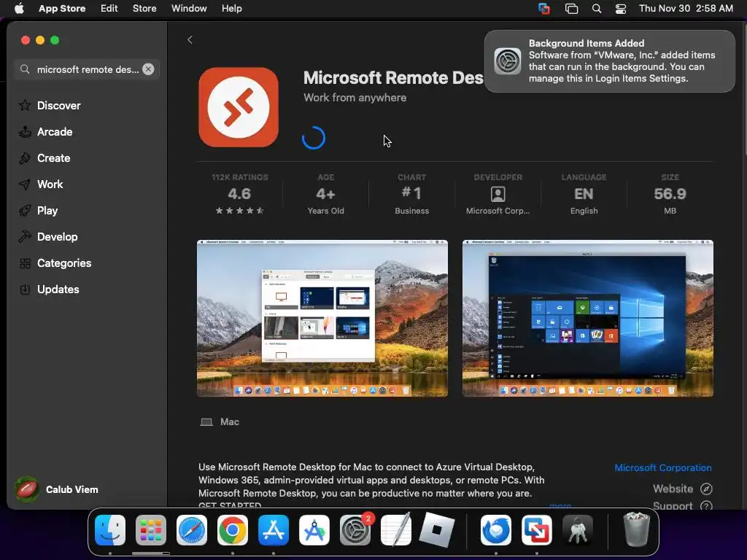The image size is (747, 560).
Task: Click the 56.9 MB size info
Action: click(670, 194)
